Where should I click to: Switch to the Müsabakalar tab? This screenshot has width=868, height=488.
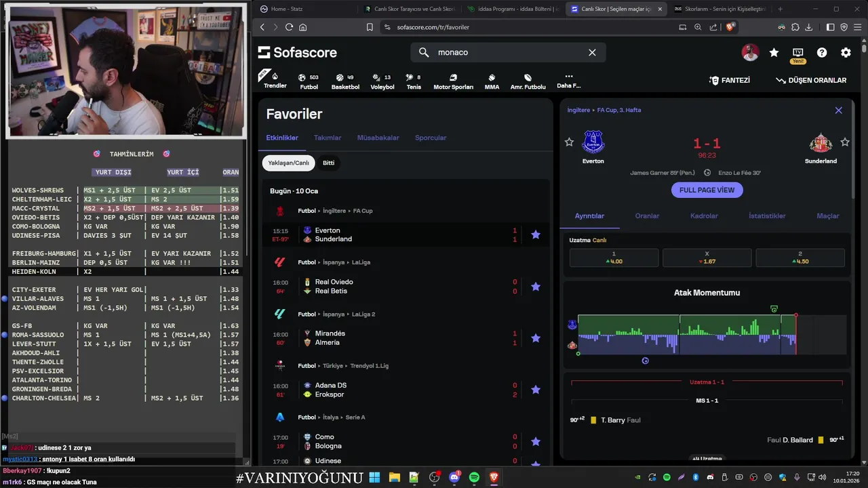click(378, 138)
